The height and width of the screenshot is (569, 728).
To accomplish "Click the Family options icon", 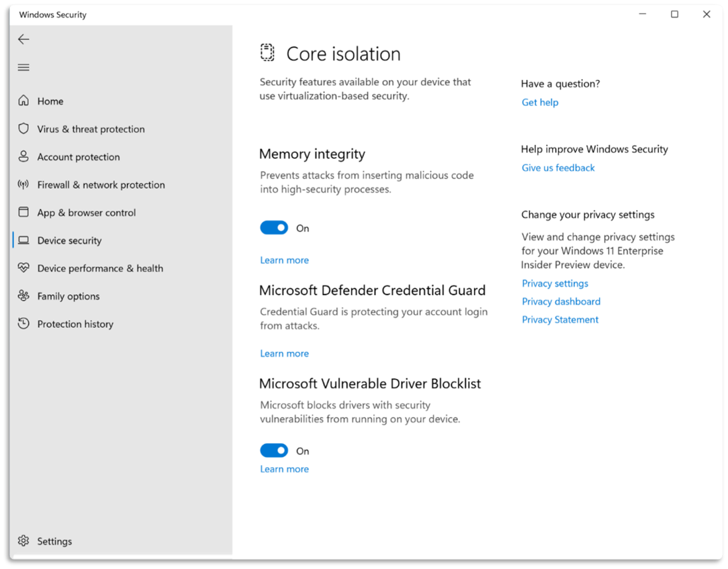I will (x=23, y=295).
